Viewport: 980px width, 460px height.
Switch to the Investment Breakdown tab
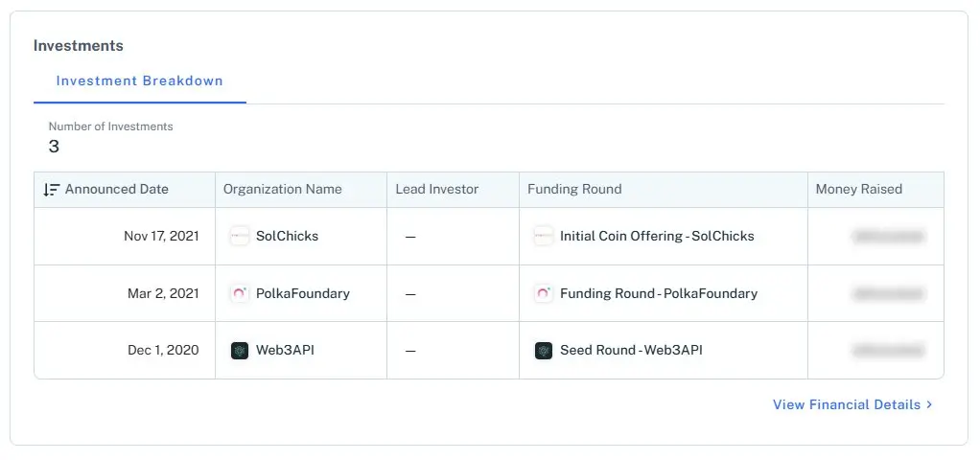pyautogui.click(x=139, y=80)
